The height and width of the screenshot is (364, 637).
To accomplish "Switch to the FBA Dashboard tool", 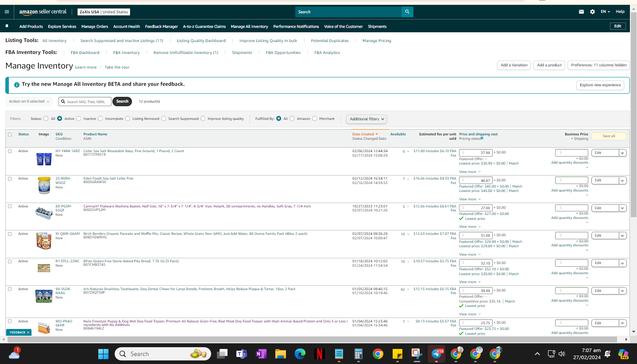I will 85,53.
